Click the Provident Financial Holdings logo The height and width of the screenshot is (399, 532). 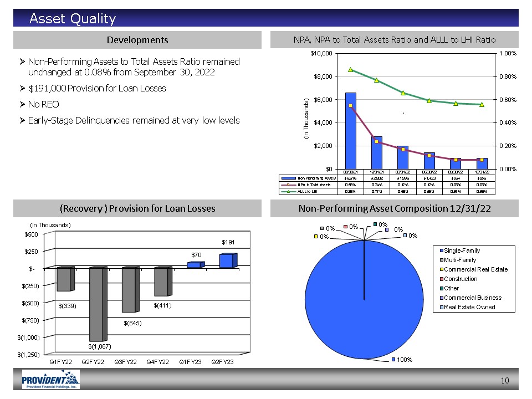tap(50, 380)
